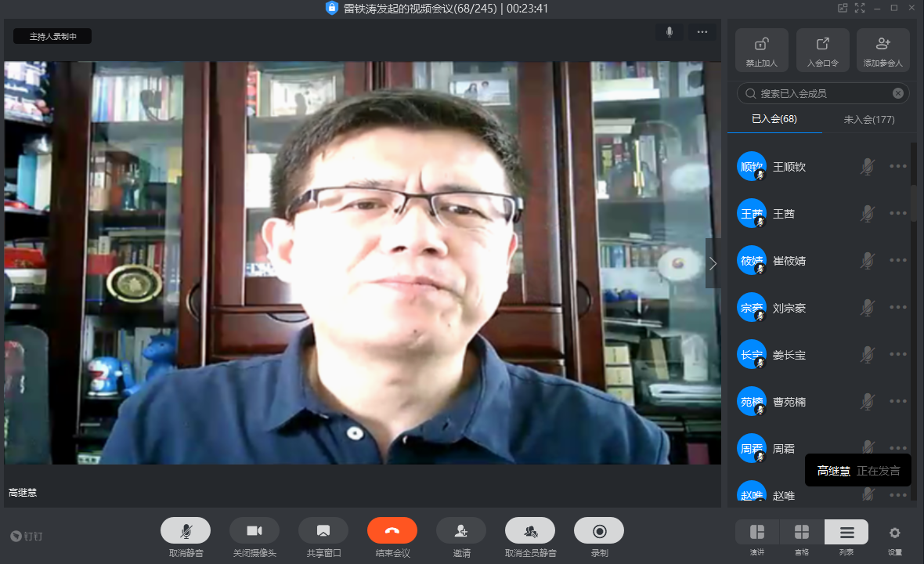Click the 搜索已入会成员 search field
924x564 pixels.
click(822, 93)
